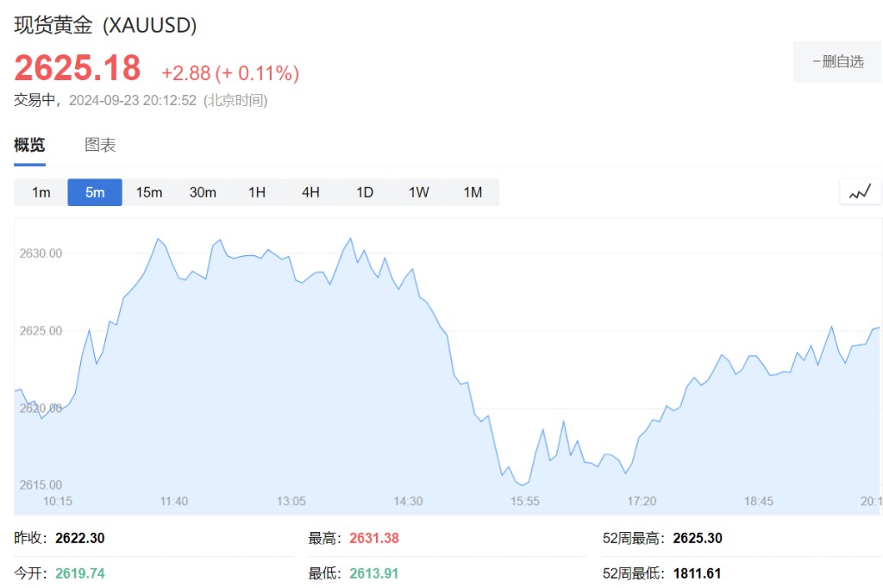Click the 15:55 time marker on chart
Image resolution: width=883 pixels, height=588 pixels.
pos(525,501)
